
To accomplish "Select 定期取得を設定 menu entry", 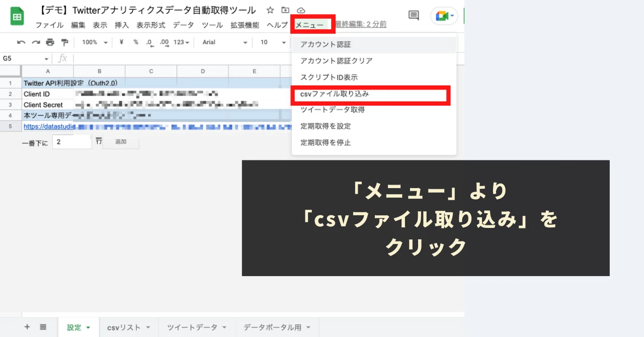I will 374,126.
